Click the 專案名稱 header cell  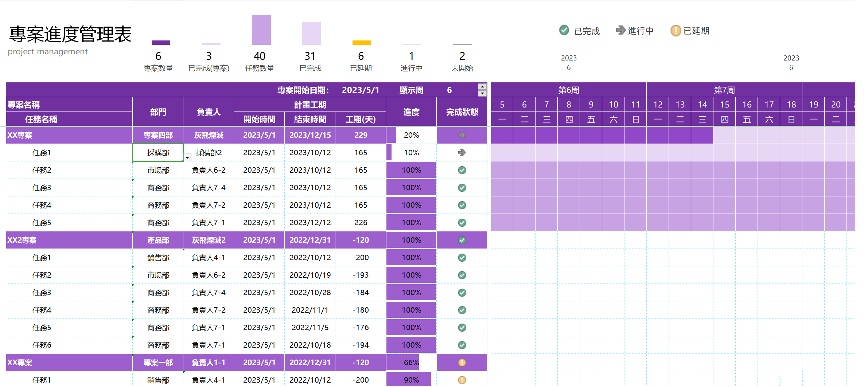coord(69,105)
